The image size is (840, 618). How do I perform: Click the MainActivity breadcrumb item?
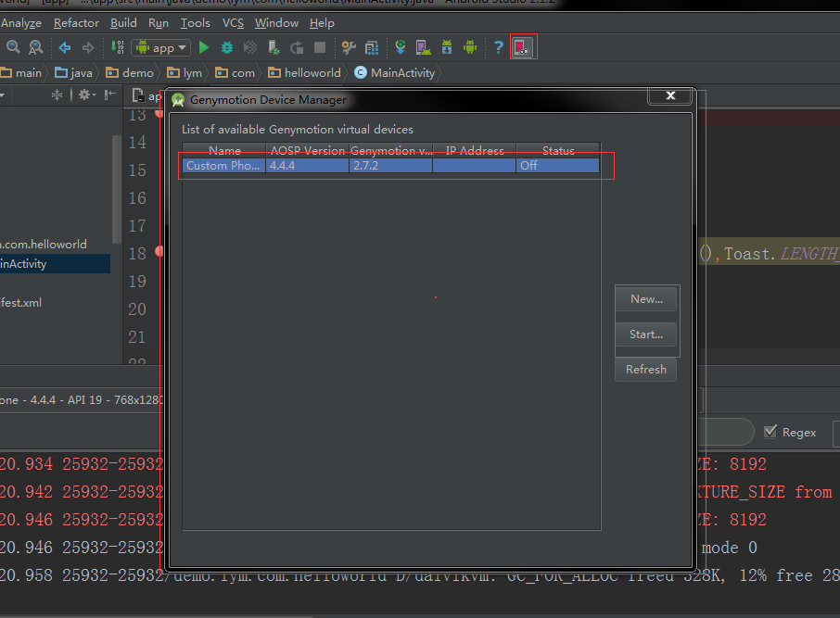click(x=395, y=73)
